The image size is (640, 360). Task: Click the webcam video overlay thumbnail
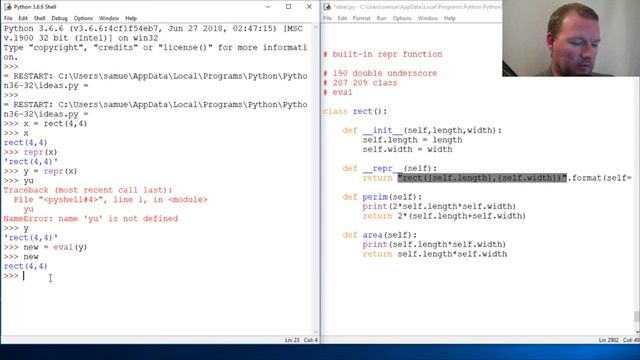[571, 38]
